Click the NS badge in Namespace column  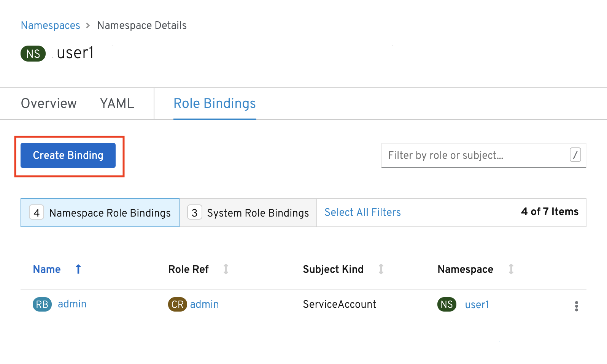(x=447, y=304)
